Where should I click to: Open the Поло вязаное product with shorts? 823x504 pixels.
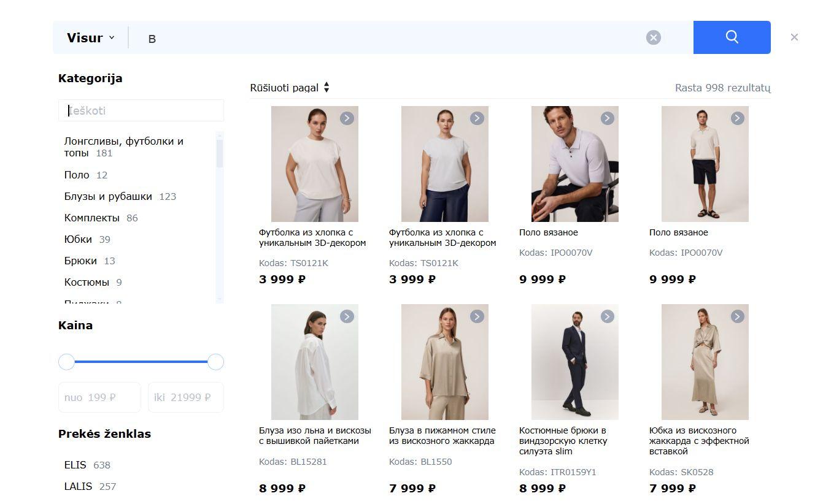pyautogui.click(x=678, y=232)
